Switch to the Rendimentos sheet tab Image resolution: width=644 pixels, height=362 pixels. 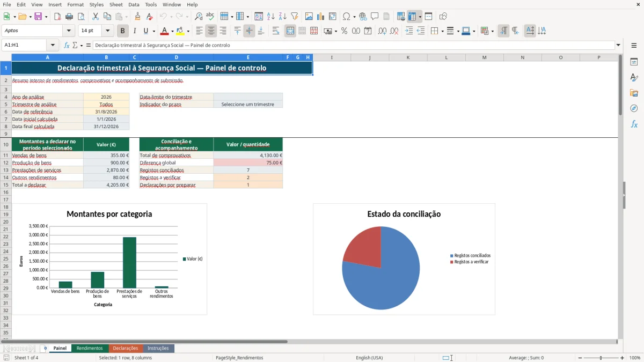pos(90,348)
